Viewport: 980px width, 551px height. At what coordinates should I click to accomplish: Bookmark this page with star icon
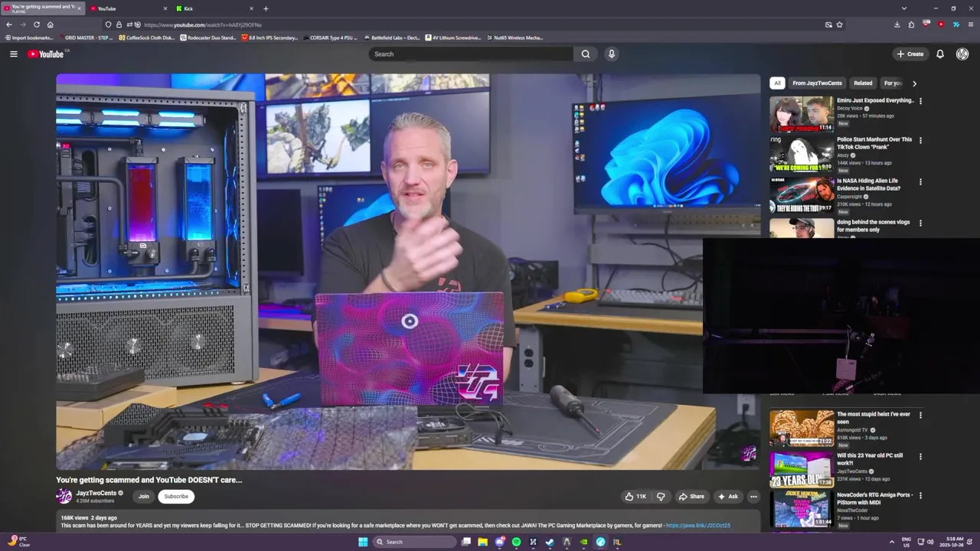[840, 24]
